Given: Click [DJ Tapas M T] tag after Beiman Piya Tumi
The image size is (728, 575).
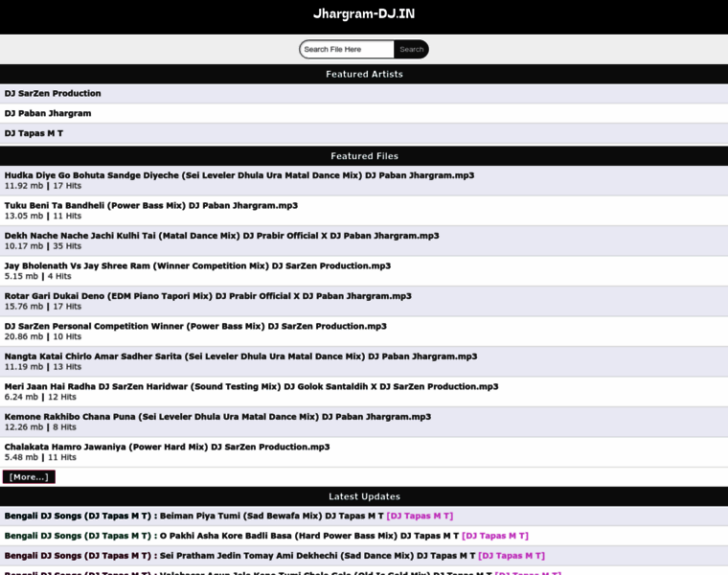Looking at the screenshot, I should [x=420, y=516].
